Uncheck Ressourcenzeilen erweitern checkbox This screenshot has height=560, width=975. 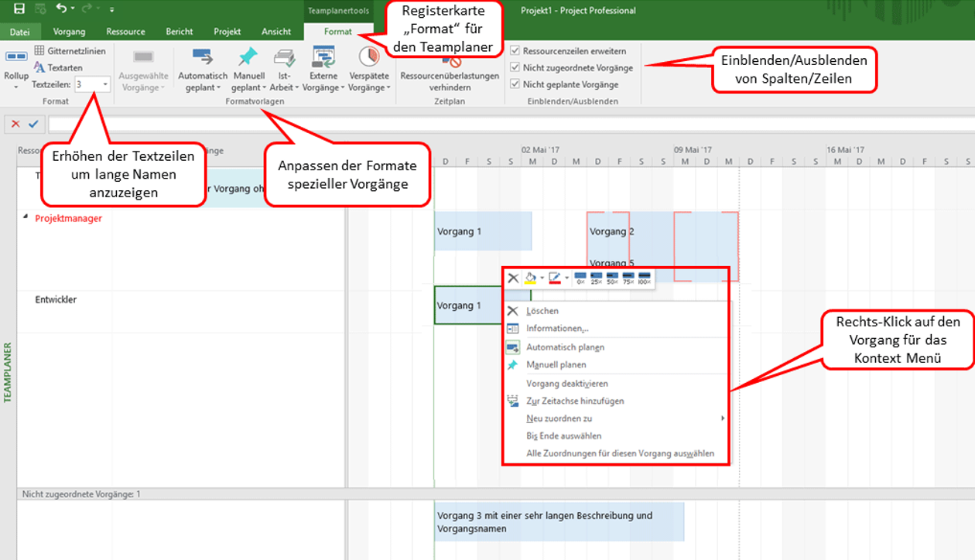[x=515, y=51]
